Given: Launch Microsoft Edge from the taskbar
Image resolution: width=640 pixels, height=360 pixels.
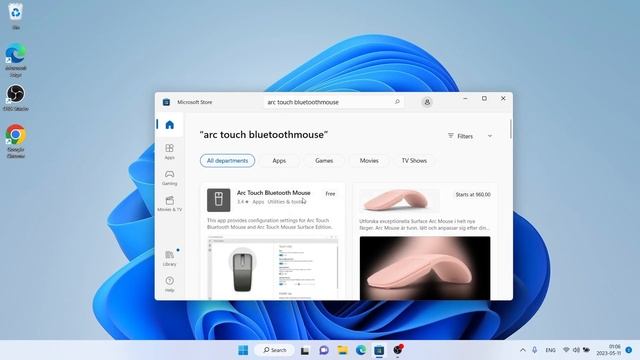Looking at the screenshot, I should 361,350.
